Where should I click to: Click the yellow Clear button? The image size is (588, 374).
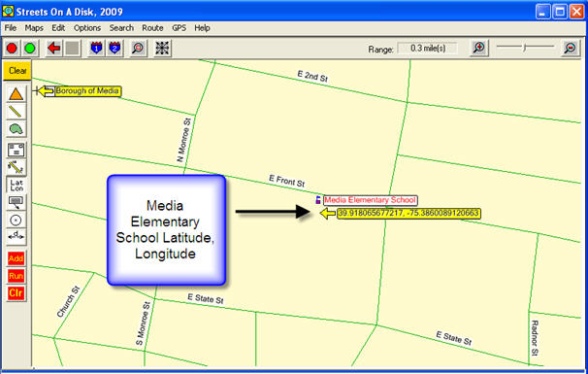pyautogui.click(x=16, y=71)
